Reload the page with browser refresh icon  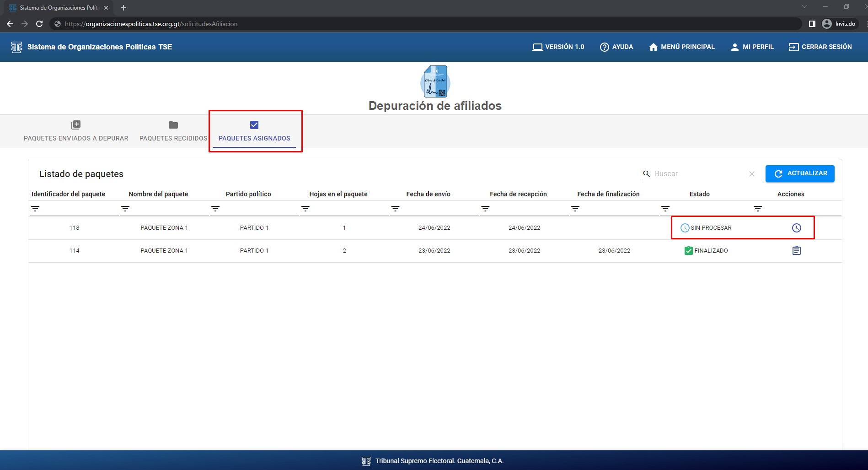[39, 24]
